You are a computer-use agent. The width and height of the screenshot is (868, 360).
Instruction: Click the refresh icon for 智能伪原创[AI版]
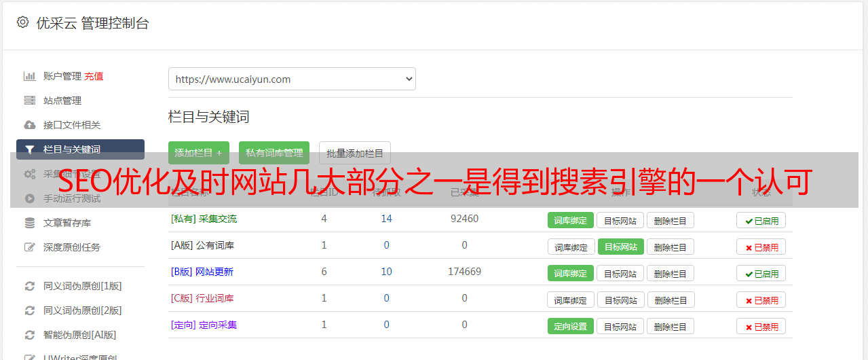click(29, 335)
